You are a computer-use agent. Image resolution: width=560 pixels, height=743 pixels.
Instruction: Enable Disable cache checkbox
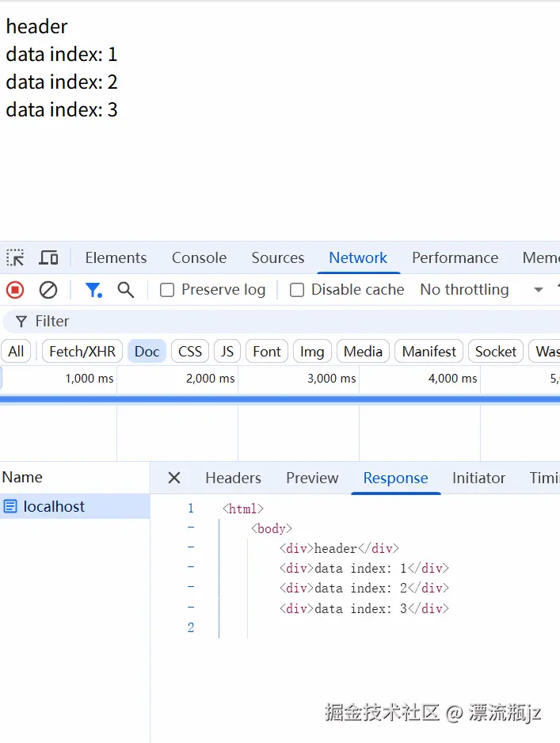point(297,290)
